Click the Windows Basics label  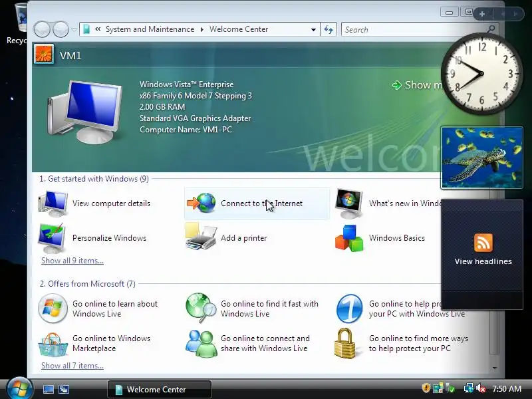point(396,238)
